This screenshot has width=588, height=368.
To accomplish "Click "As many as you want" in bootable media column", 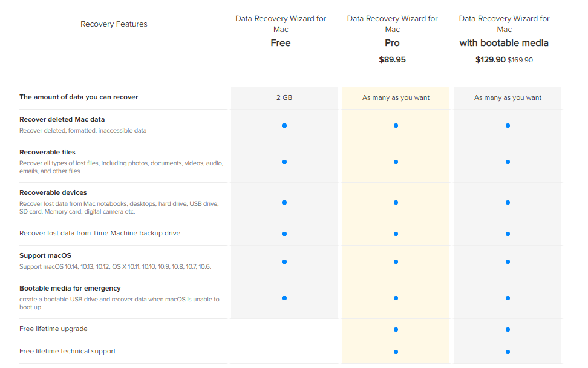I will pos(508,97).
